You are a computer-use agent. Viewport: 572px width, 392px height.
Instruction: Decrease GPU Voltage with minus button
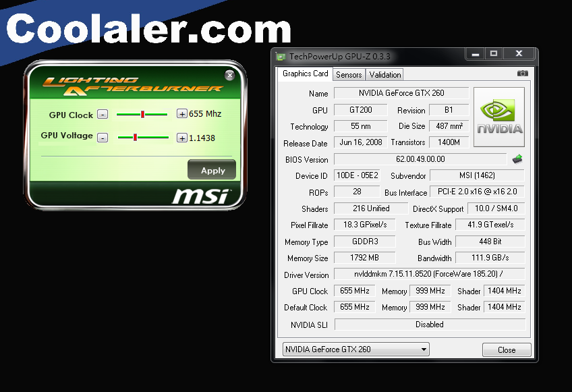[103, 138]
